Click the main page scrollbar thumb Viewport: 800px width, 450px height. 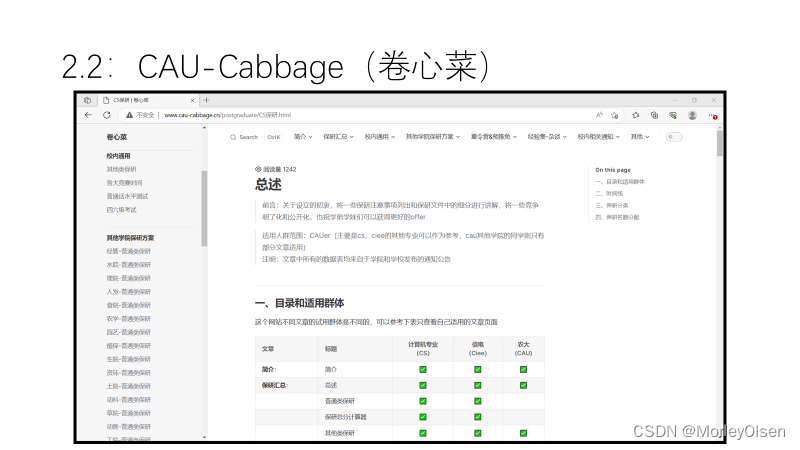click(x=719, y=143)
